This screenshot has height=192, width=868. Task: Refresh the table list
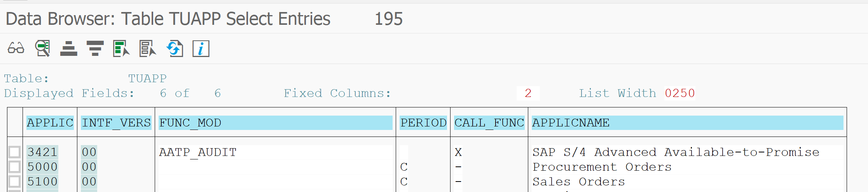[175, 48]
